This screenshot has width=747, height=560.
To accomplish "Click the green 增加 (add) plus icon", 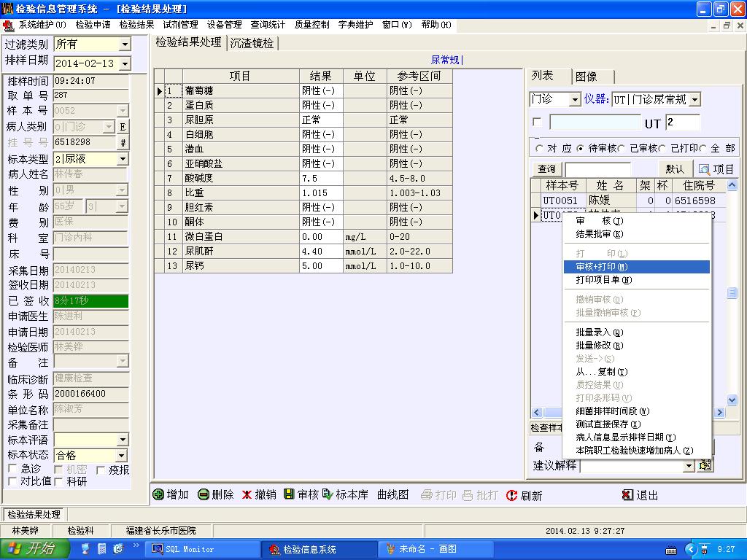I will [x=158, y=495].
